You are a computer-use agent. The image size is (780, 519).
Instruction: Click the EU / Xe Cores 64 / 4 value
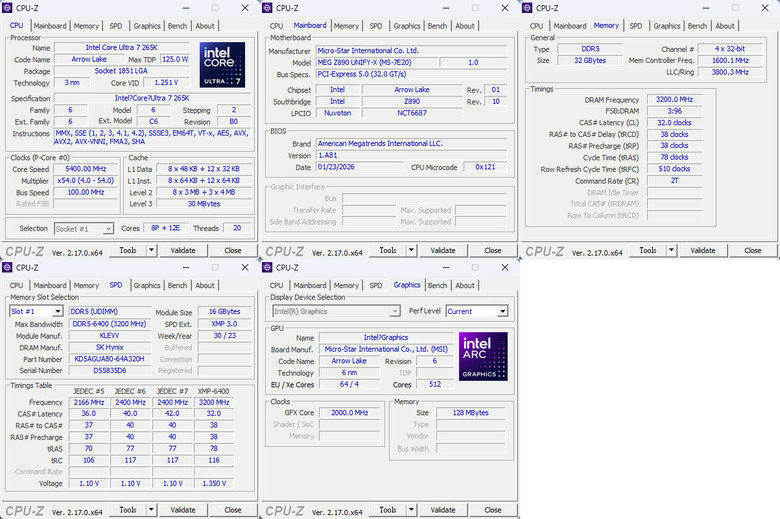[x=349, y=384]
